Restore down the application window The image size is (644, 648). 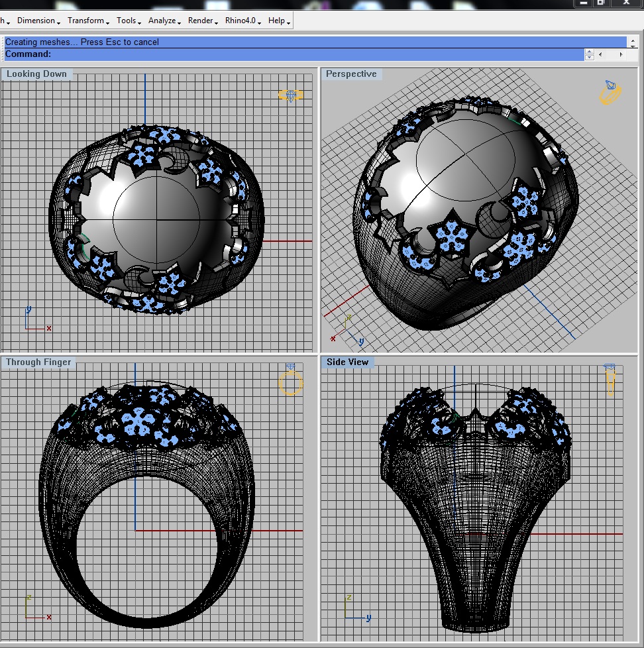(602, 3)
